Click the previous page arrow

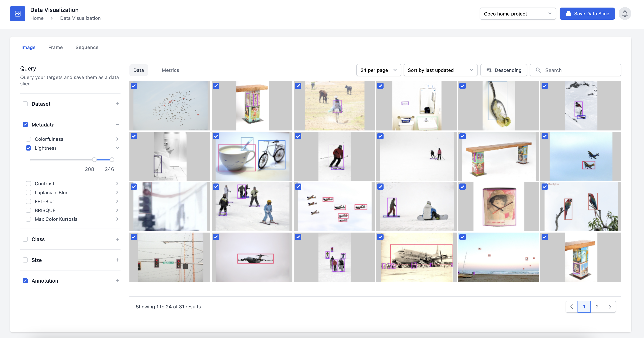(x=572, y=306)
